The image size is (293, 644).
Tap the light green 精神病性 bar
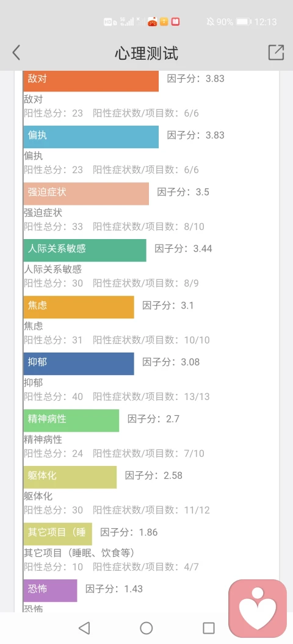pyautogui.click(x=71, y=420)
